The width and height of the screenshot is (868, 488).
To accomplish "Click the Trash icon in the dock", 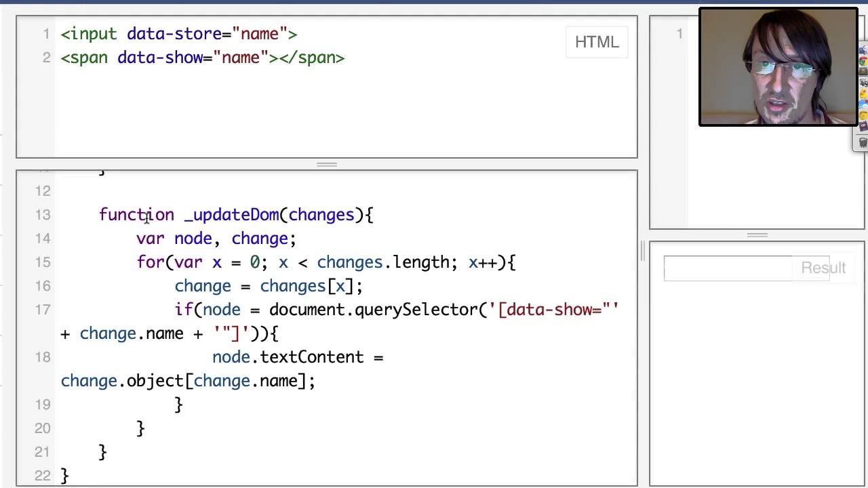I will pos(863,142).
